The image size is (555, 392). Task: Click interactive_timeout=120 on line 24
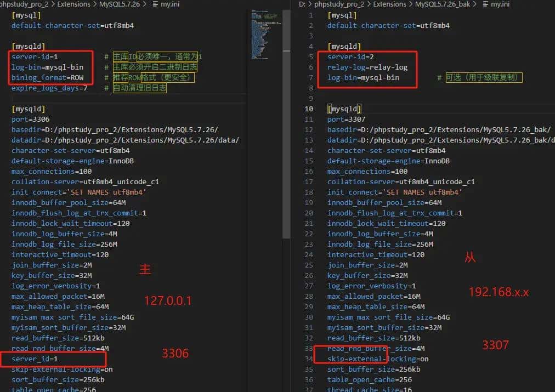click(x=376, y=255)
